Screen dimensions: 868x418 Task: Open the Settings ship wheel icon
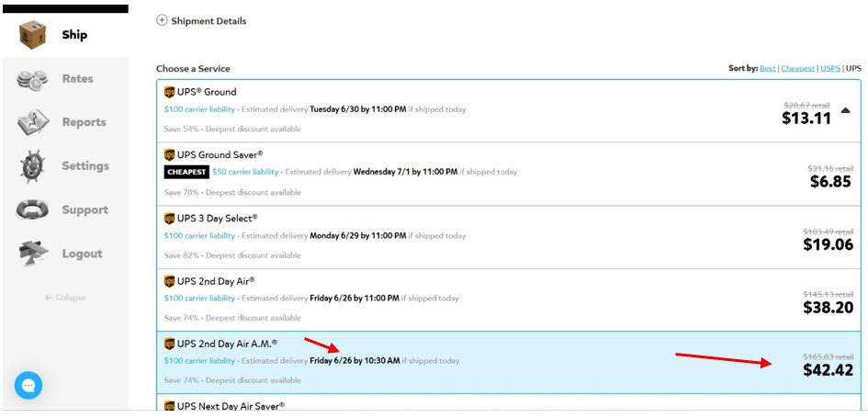33,166
